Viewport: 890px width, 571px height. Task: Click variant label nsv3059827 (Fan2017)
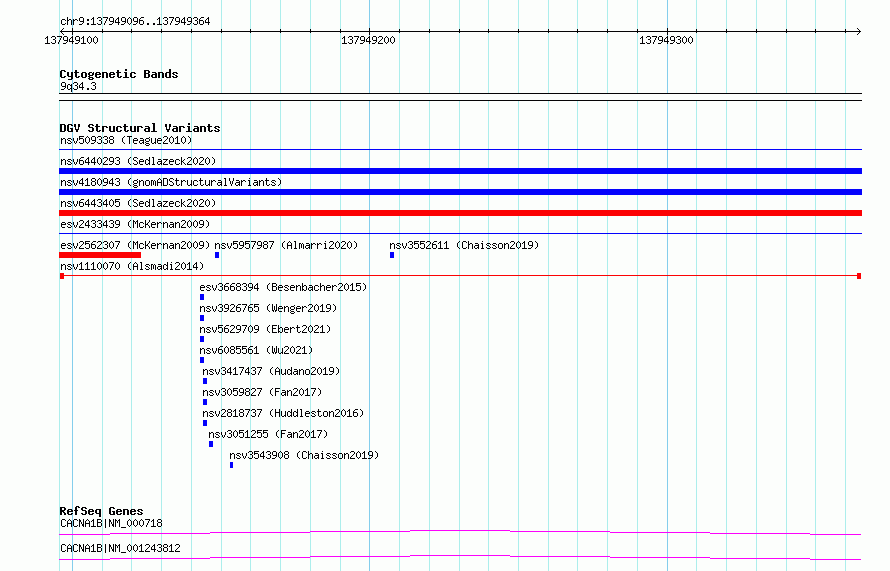(262, 392)
